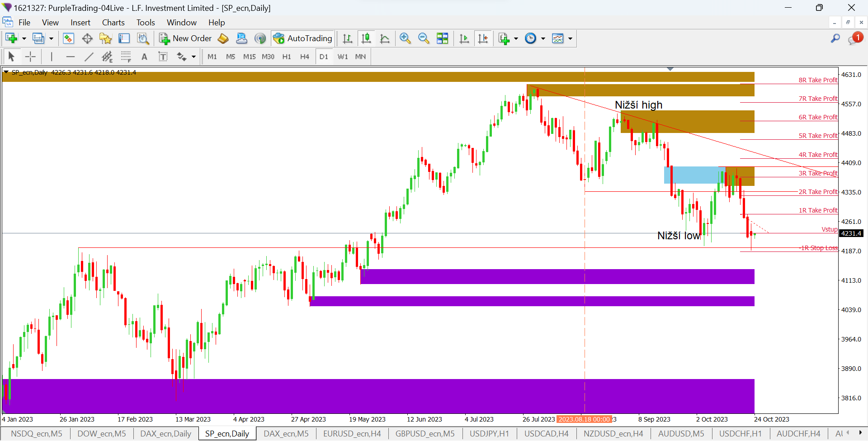Open the Charts menu
The image size is (868, 441).
[x=113, y=23]
